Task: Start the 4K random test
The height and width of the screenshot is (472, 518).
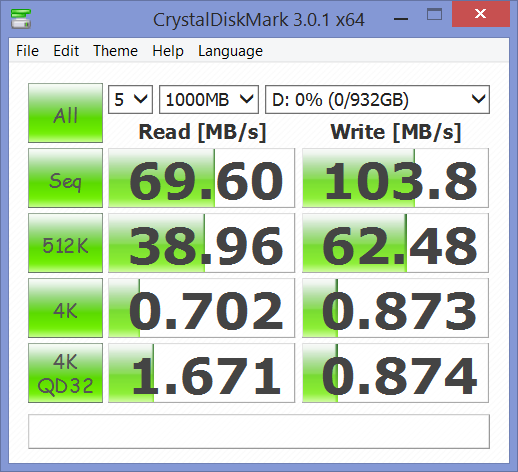Action: [65, 308]
